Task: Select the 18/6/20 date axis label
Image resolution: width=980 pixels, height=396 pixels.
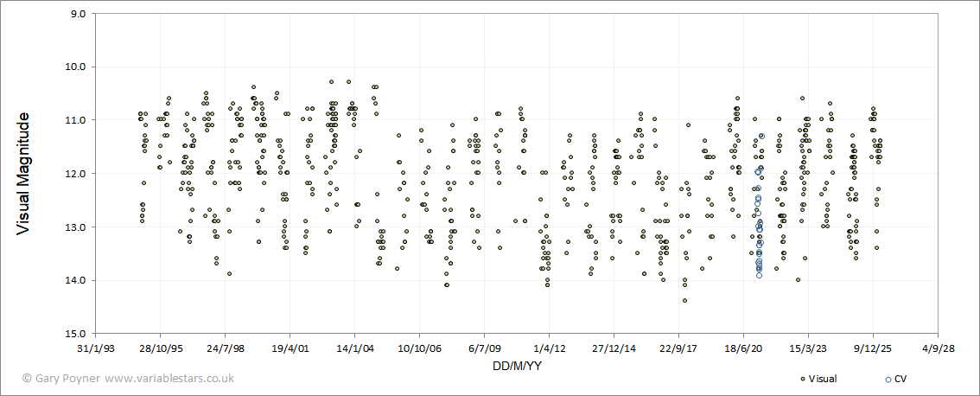Action: click(744, 349)
